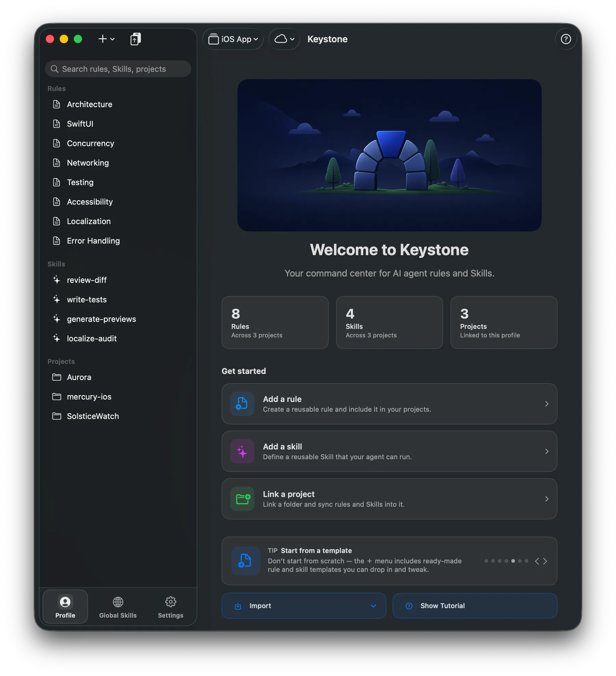Open the review-diff skill

118,280
